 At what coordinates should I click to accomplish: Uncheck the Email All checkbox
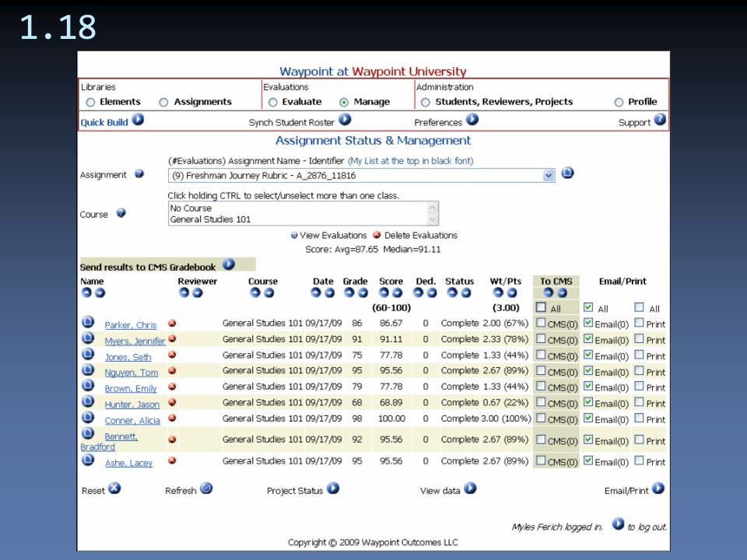coord(588,307)
